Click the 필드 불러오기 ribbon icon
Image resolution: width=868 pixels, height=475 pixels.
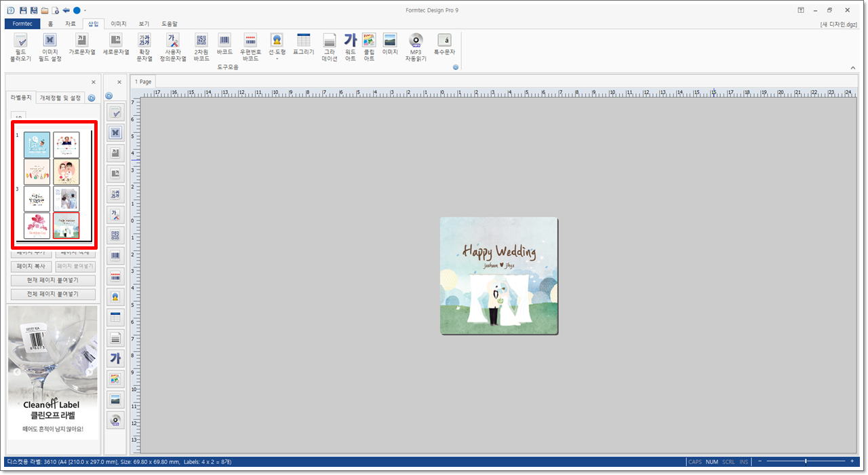click(21, 47)
